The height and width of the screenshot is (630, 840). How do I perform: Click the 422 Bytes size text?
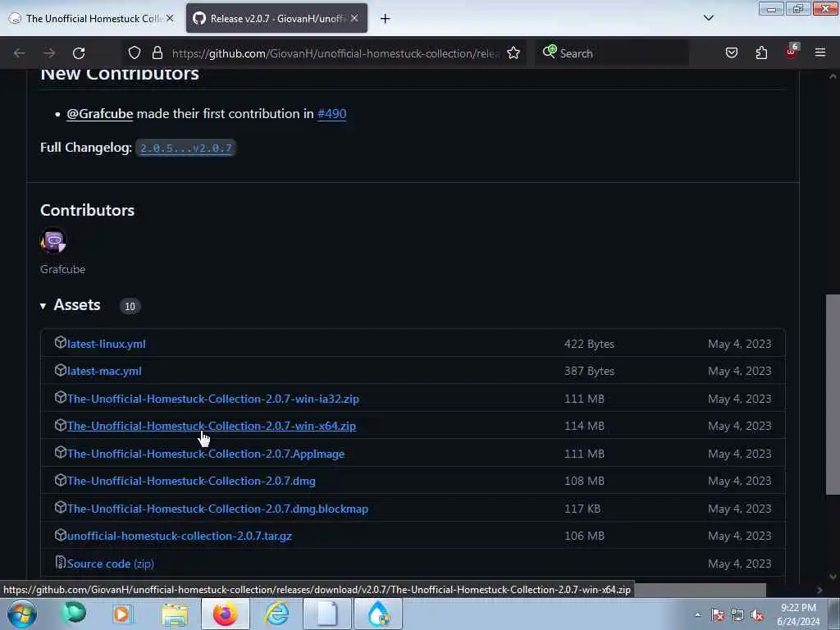pyautogui.click(x=589, y=344)
